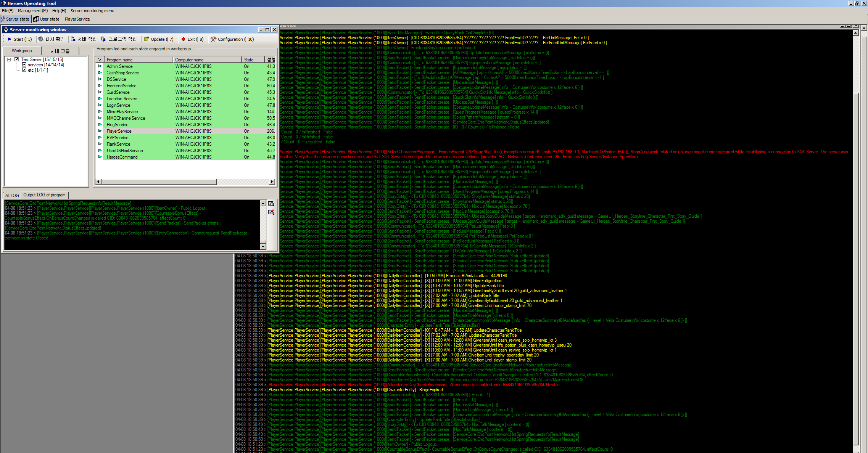Select the UserDSHostService row
868x453 pixels.
185,151
